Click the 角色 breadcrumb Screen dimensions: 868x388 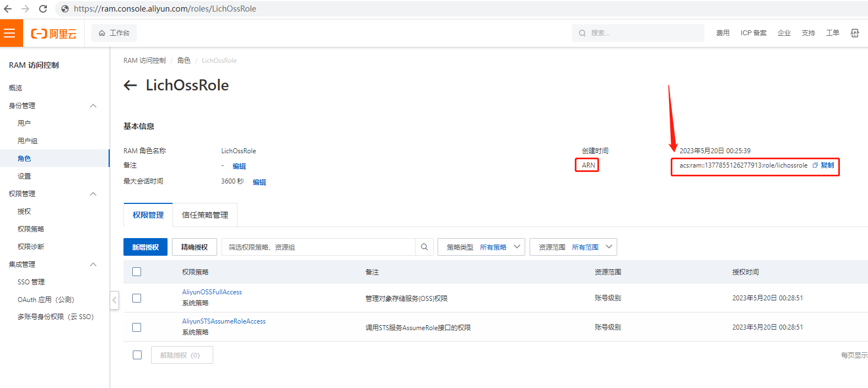click(x=184, y=61)
